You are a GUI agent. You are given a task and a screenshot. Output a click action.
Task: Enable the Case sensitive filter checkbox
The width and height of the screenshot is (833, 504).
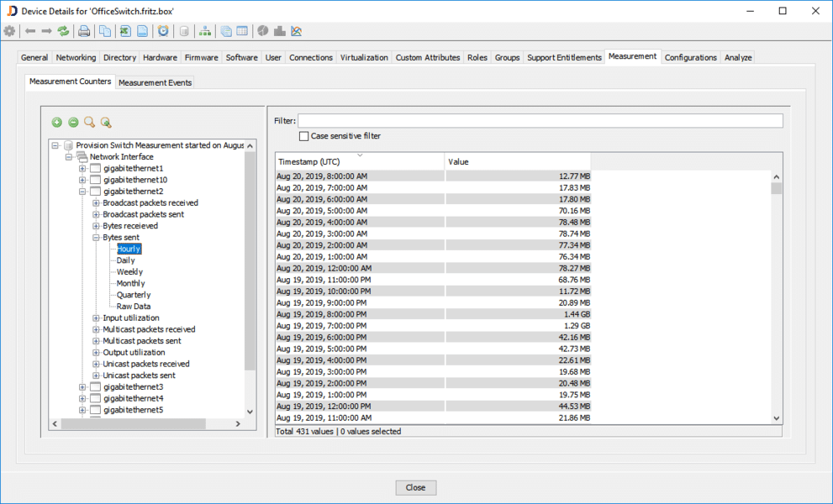(x=304, y=136)
